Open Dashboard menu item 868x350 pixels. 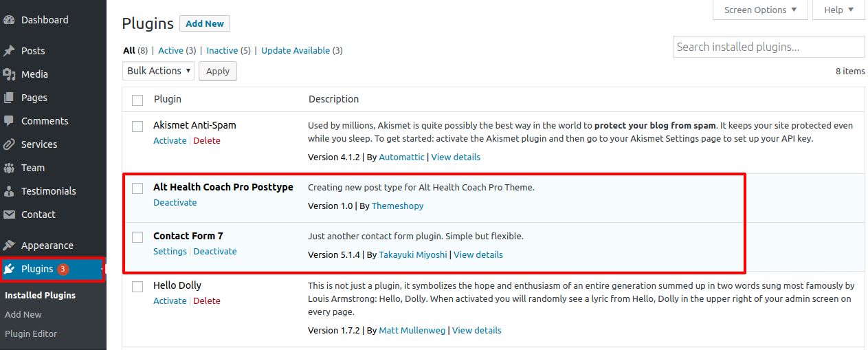[x=45, y=20]
